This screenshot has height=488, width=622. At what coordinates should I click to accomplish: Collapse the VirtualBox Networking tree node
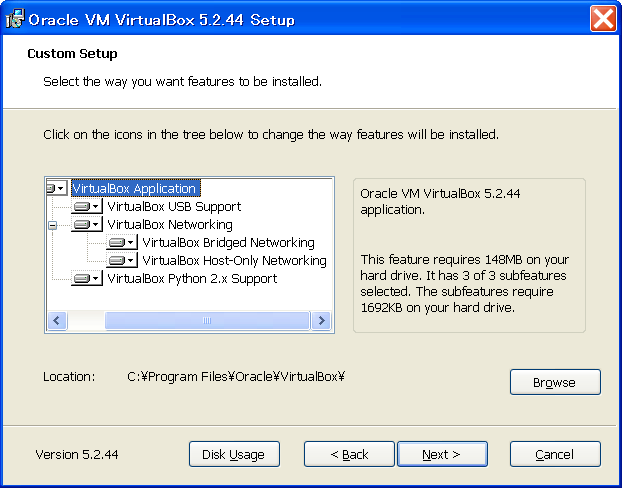[52, 225]
